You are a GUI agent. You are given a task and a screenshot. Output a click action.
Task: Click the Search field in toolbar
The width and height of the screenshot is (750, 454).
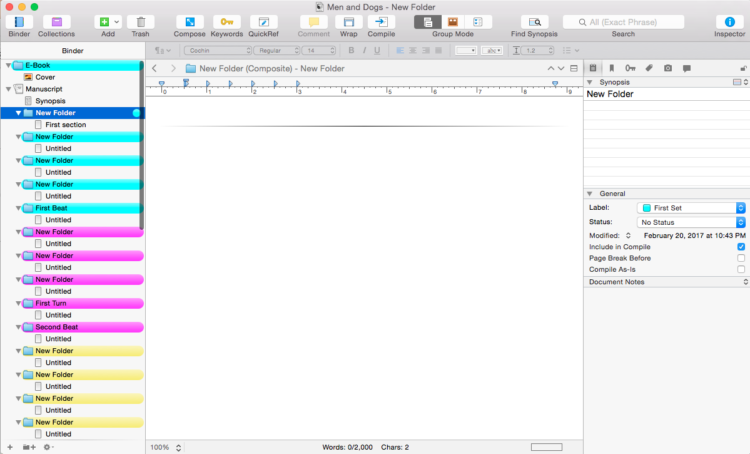(x=623, y=21)
